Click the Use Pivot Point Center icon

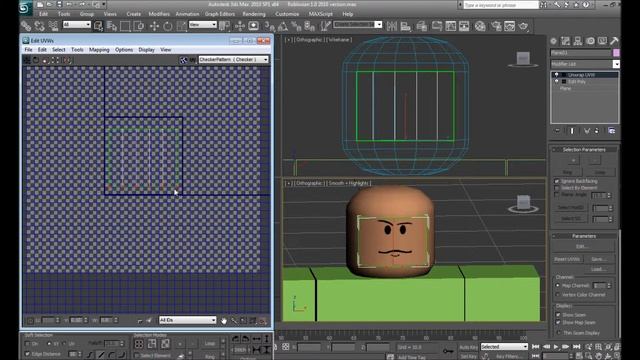224,26
